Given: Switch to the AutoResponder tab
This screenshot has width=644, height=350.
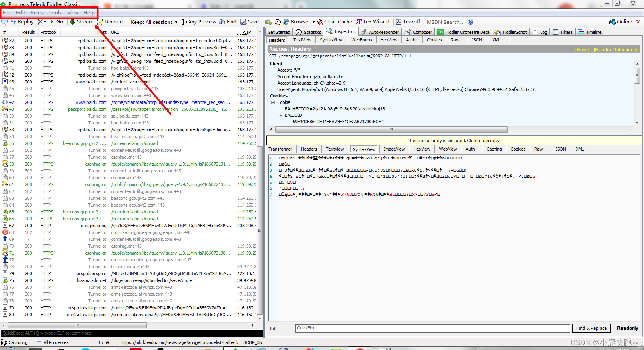Looking at the screenshot, I should pos(380,32).
